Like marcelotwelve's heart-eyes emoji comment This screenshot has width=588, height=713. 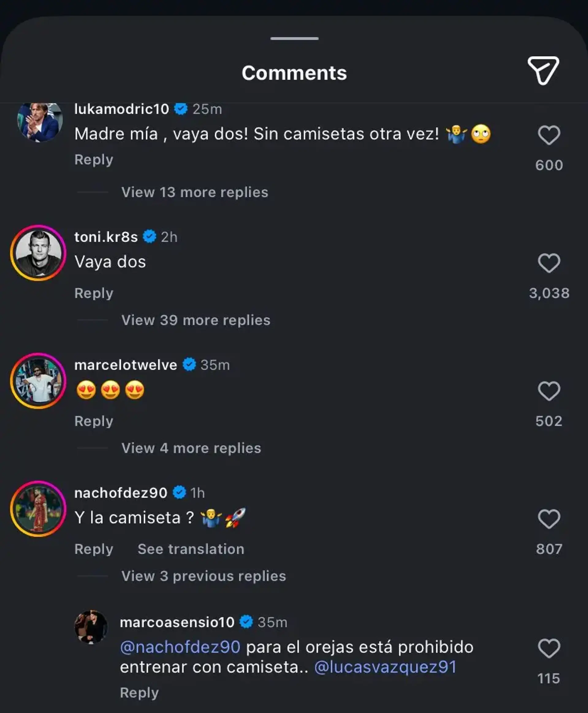pos(549,391)
